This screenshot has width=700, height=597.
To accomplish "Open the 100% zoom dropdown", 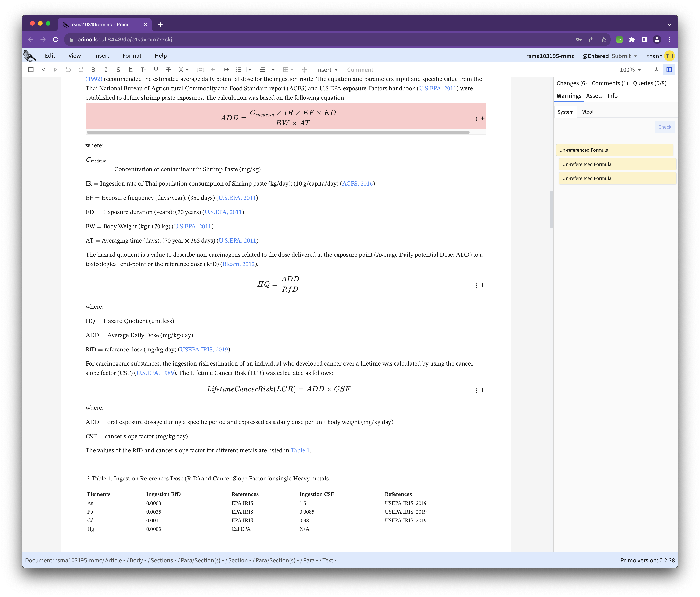I will point(630,70).
